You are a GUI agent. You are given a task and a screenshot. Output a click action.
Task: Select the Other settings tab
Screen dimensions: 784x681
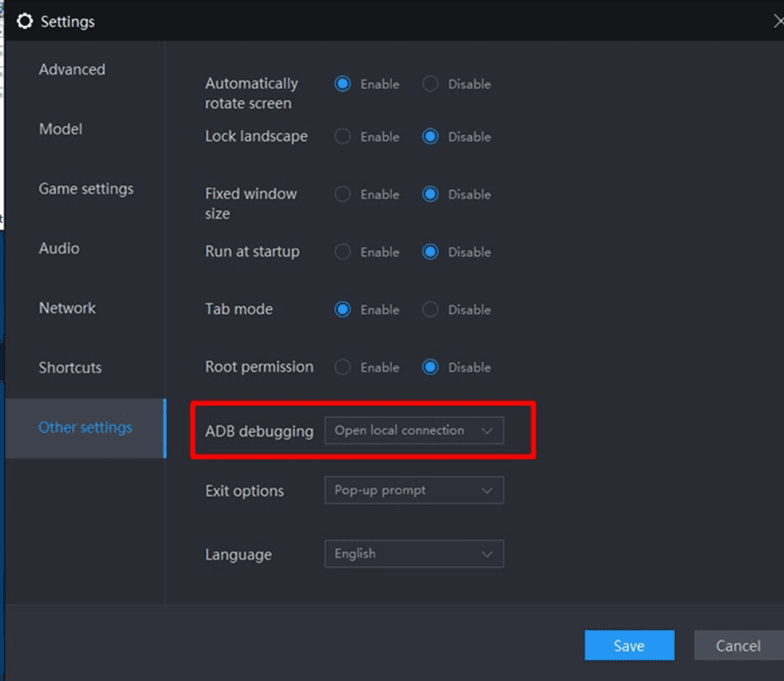tap(85, 428)
